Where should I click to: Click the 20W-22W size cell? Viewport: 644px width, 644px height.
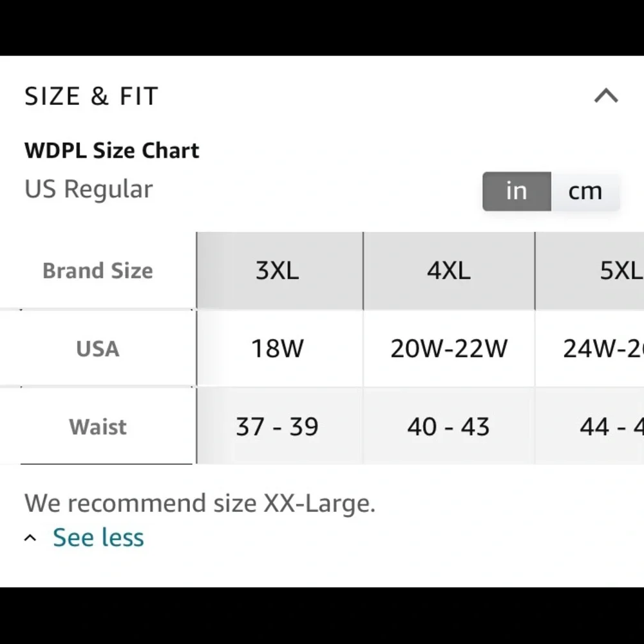pyautogui.click(x=449, y=348)
